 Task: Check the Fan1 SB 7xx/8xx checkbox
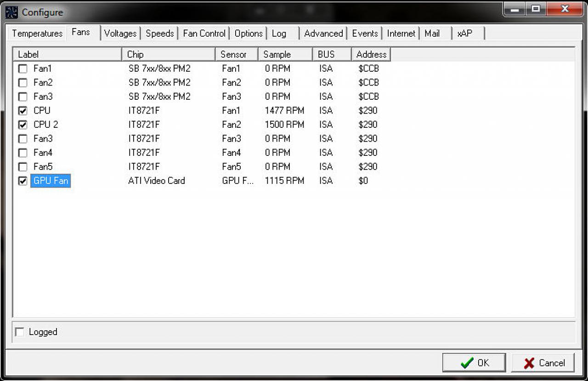23,68
